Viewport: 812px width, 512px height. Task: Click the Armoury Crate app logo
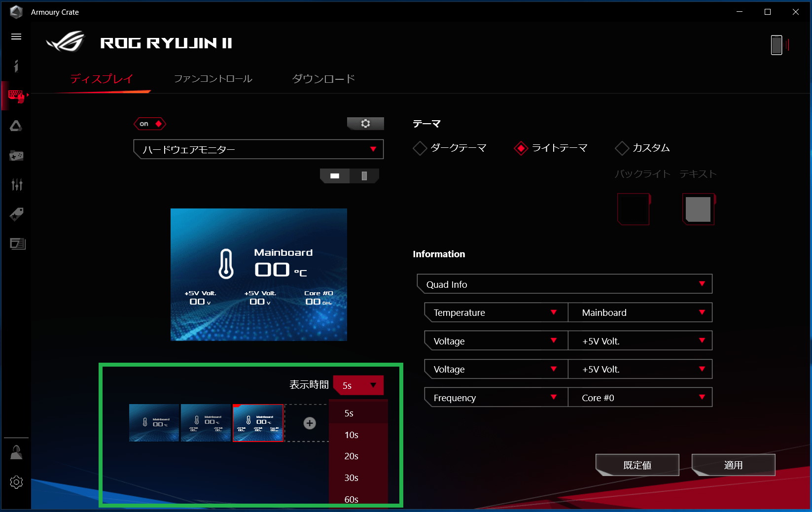pos(16,12)
